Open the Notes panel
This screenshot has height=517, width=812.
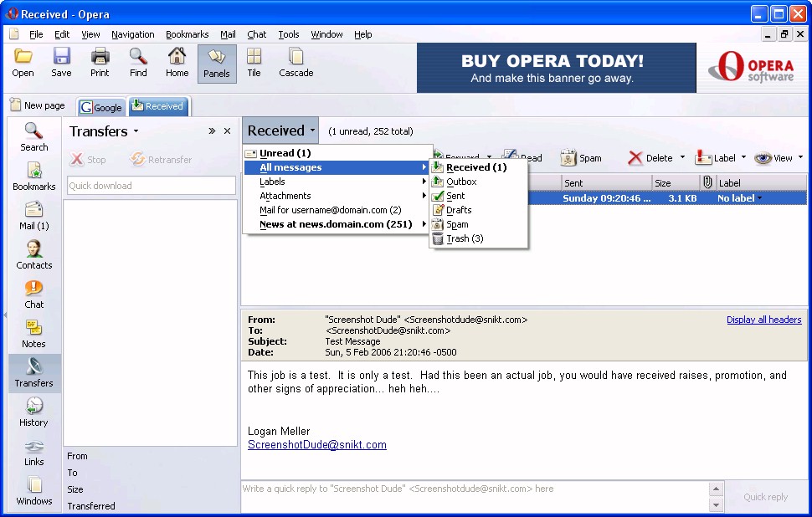34,334
